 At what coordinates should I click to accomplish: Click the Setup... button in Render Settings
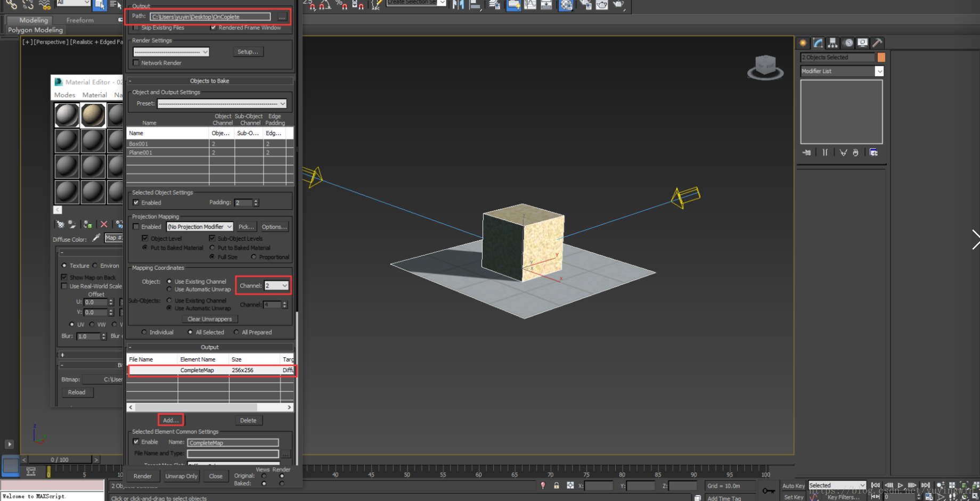tap(248, 52)
